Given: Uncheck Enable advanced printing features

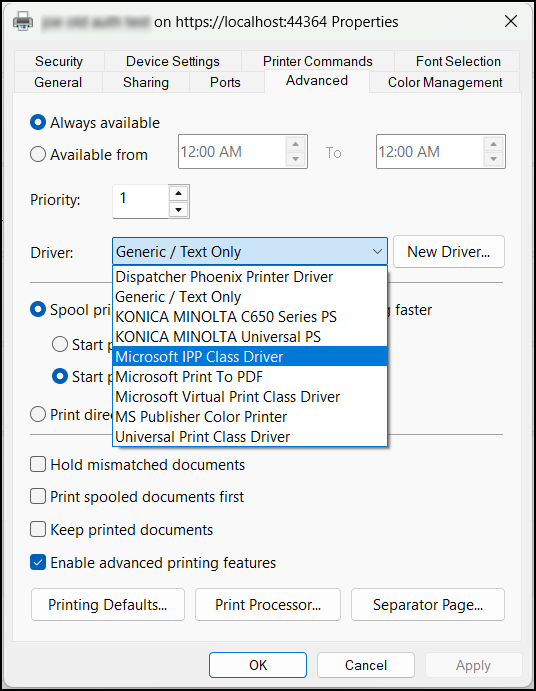Looking at the screenshot, I should [x=38, y=562].
